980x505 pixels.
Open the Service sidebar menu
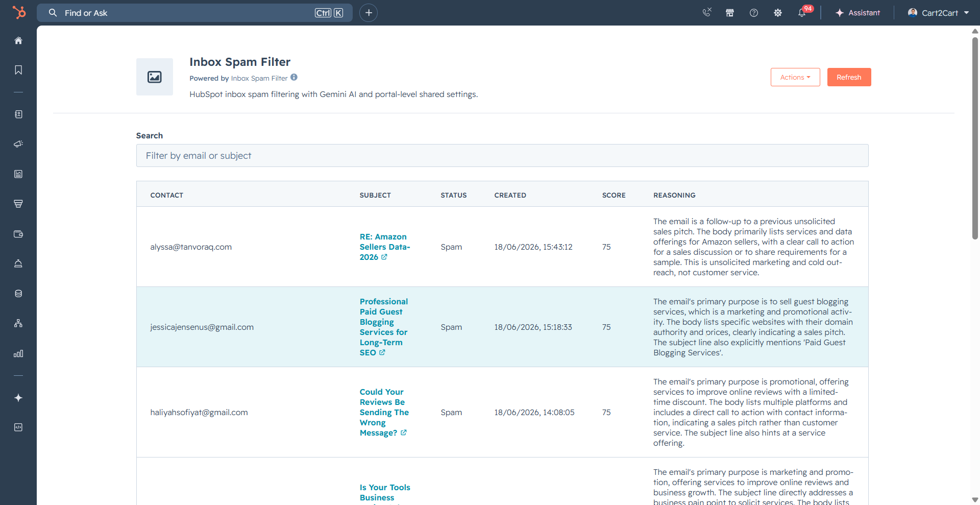click(18, 263)
